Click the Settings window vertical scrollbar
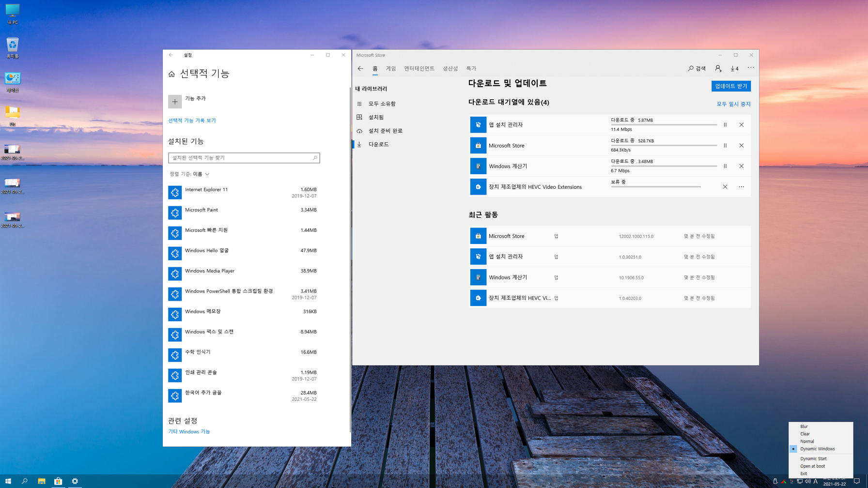 [x=350, y=259]
